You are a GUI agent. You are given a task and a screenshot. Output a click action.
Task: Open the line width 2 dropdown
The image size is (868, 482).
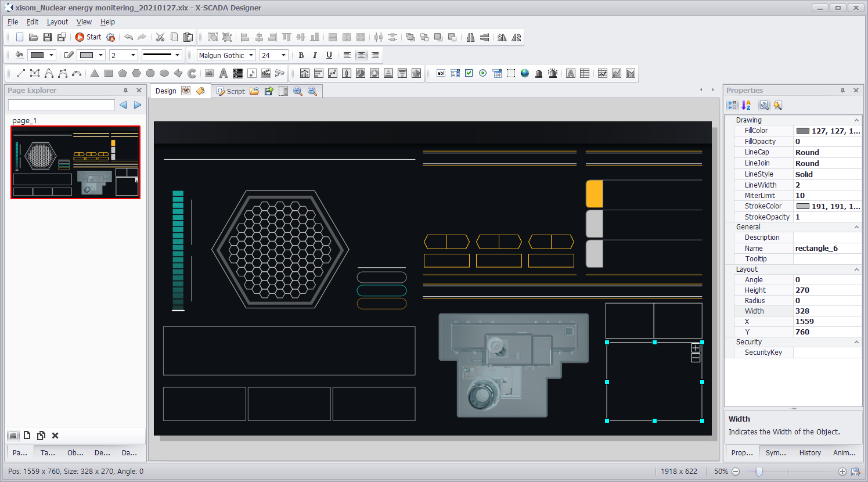click(133, 55)
